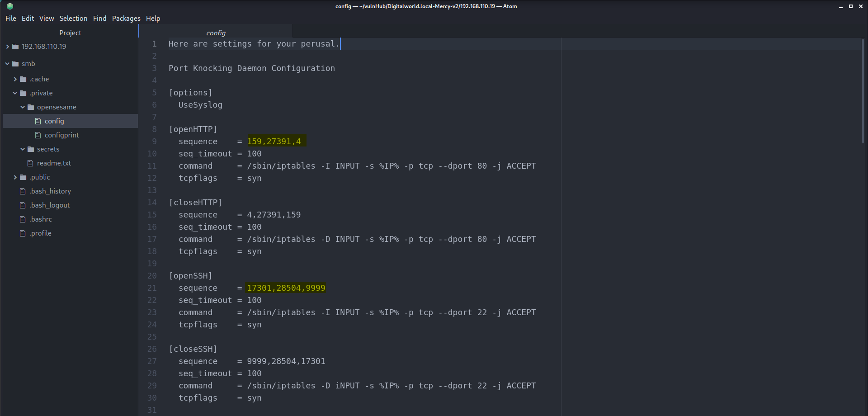Open the .bashrc file
Screen dimensions: 868x416
pos(40,219)
